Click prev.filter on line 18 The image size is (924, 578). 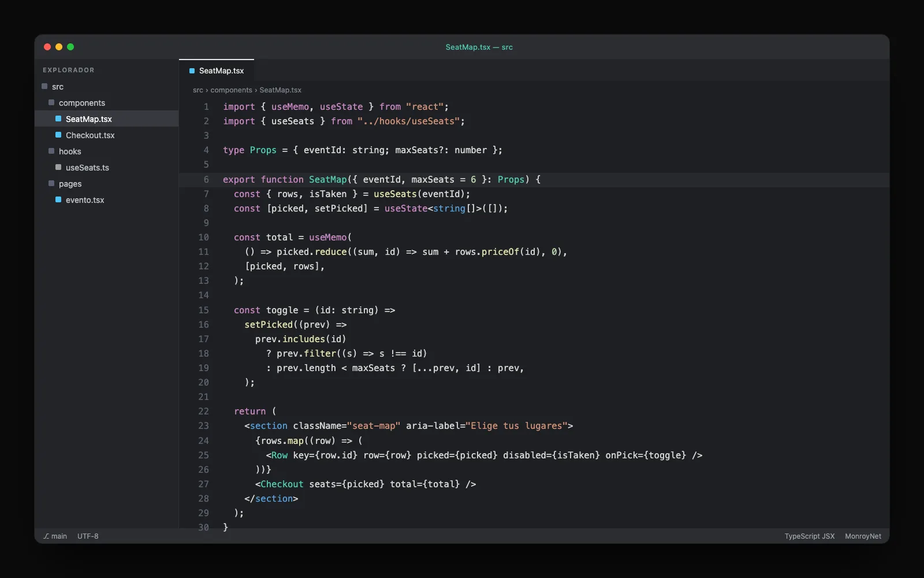(307, 354)
